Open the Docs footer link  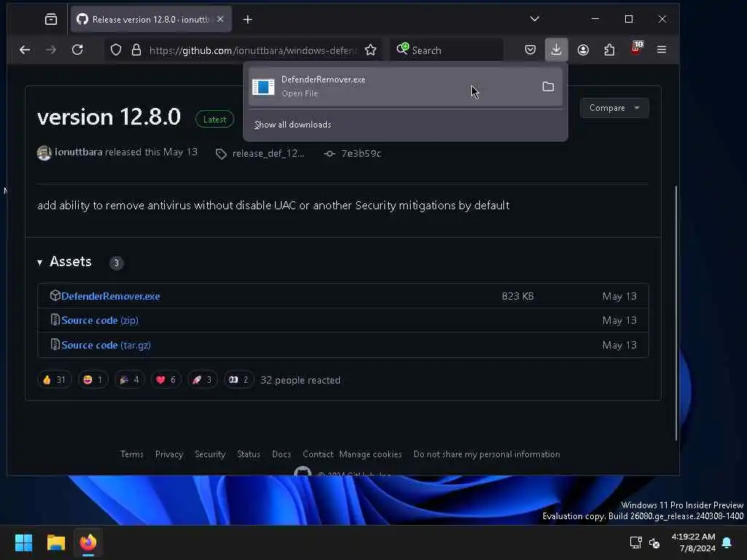click(282, 454)
